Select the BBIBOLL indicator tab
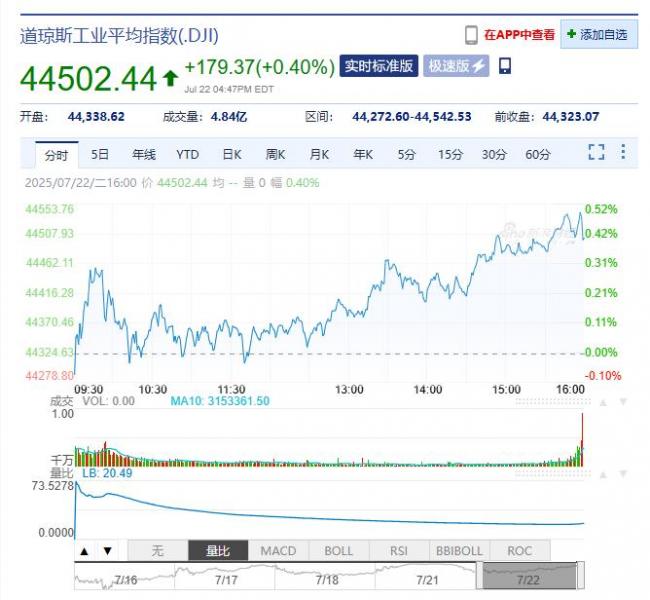This screenshot has width=650, height=600. 459,551
